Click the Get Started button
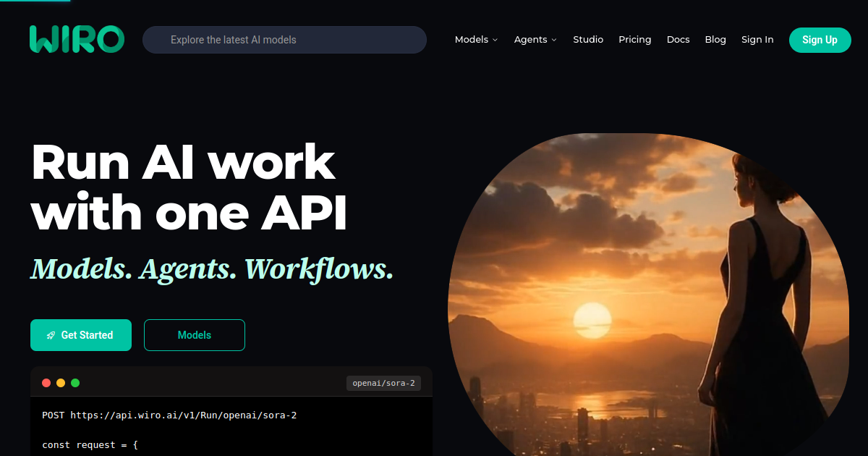Image resolution: width=868 pixels, height=456 pixels. click(x=81, y=335)
